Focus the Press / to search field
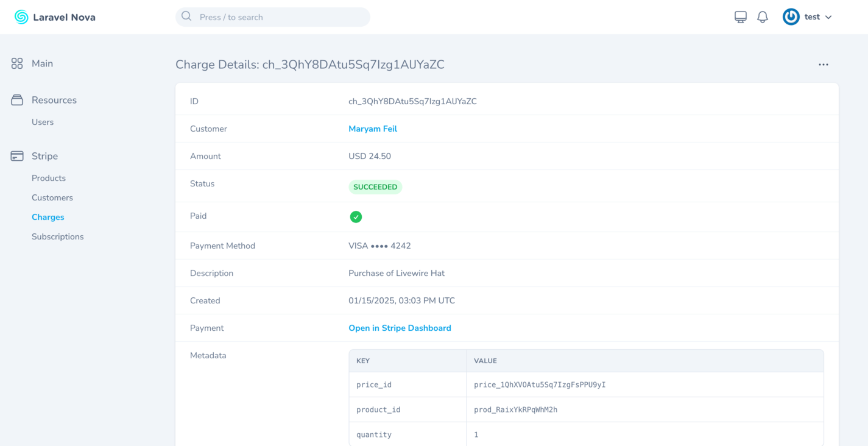Image resolution: width=868 pixels, height=446 pixels. point(280,17)
